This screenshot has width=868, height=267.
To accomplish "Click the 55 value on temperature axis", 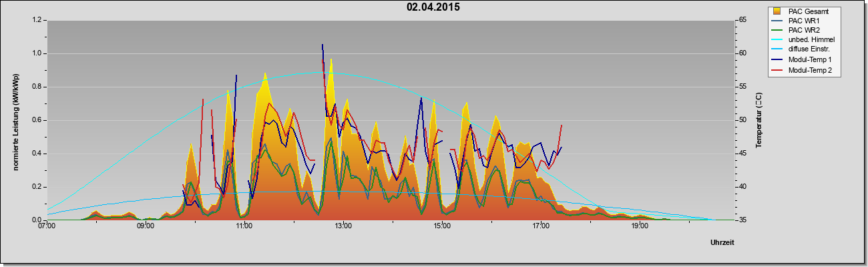I will (x=742, y=87).
